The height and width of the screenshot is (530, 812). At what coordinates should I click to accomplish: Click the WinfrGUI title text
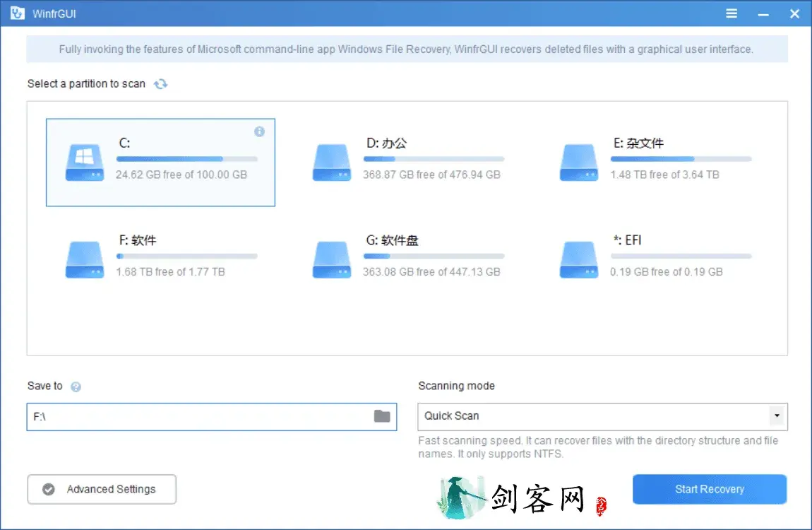tap(54, 14)
